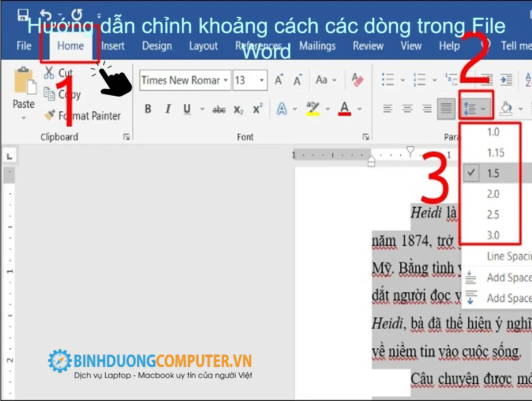This screenshot has width=532, height=401.
Task: Align paragraph text to the right
Action: click(427, 108)
